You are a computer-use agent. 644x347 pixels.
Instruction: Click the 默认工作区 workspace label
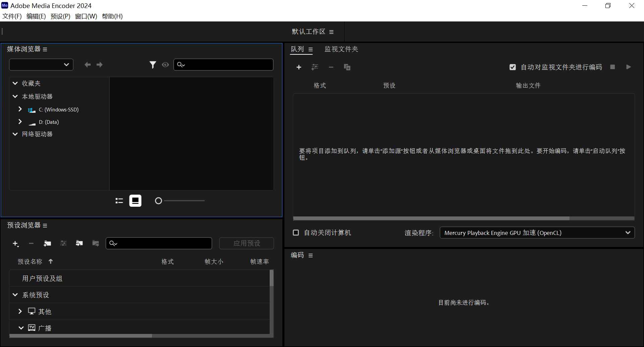tap(309, 32)
